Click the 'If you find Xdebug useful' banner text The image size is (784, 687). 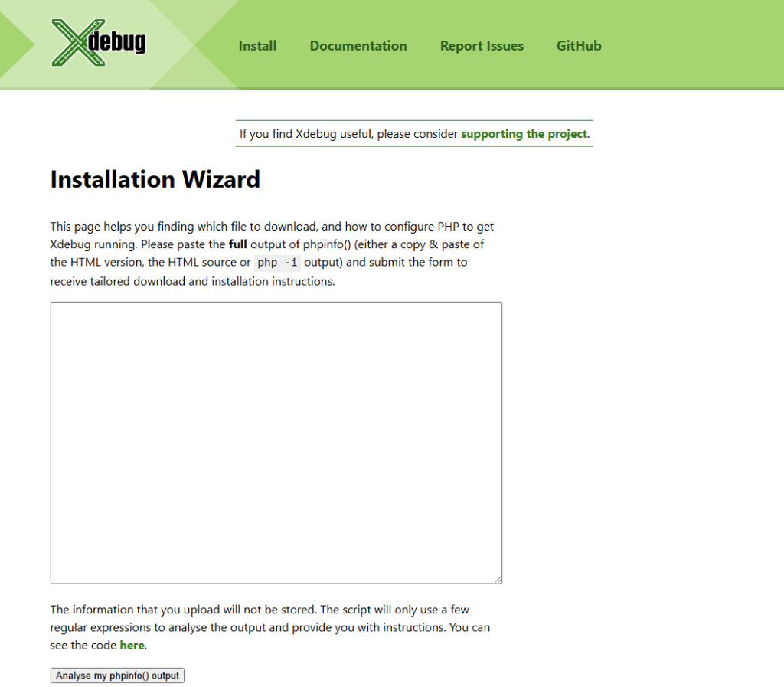pos(349,134)
